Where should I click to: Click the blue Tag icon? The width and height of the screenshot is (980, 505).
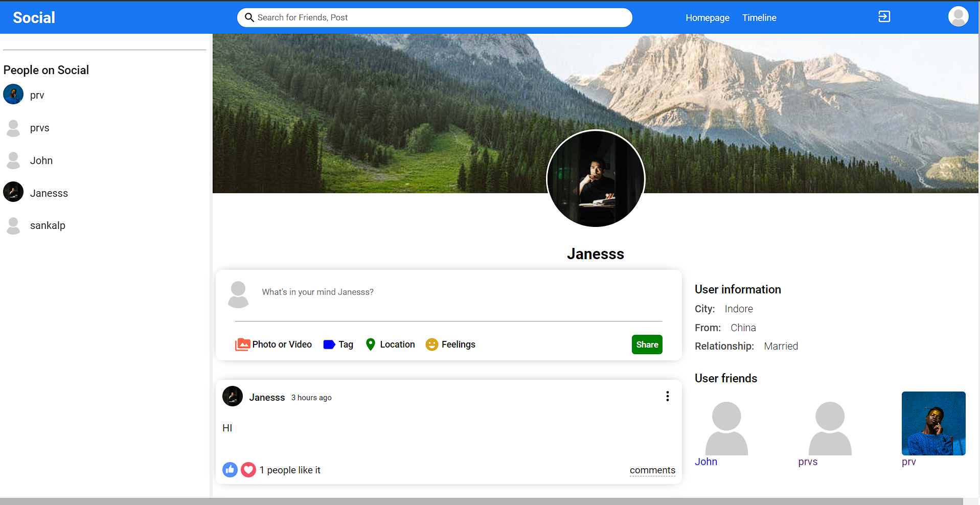329,345
